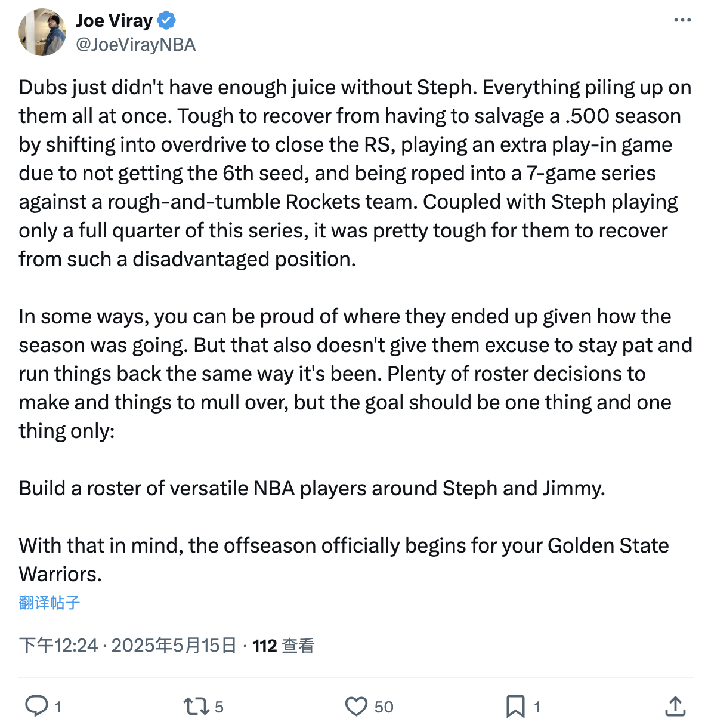705x728 pixels.
Task: Open the three-dot more options menu
Action: point(682,20)
